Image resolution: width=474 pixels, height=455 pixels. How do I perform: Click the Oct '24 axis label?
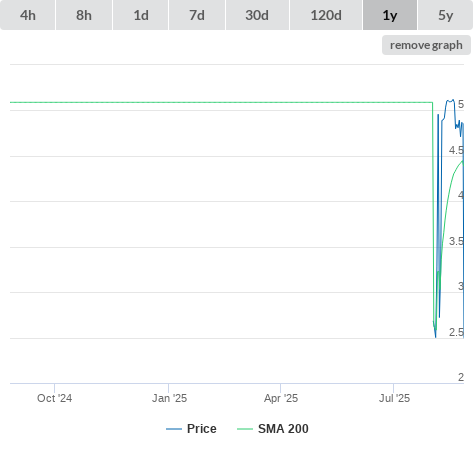(54, 398)
